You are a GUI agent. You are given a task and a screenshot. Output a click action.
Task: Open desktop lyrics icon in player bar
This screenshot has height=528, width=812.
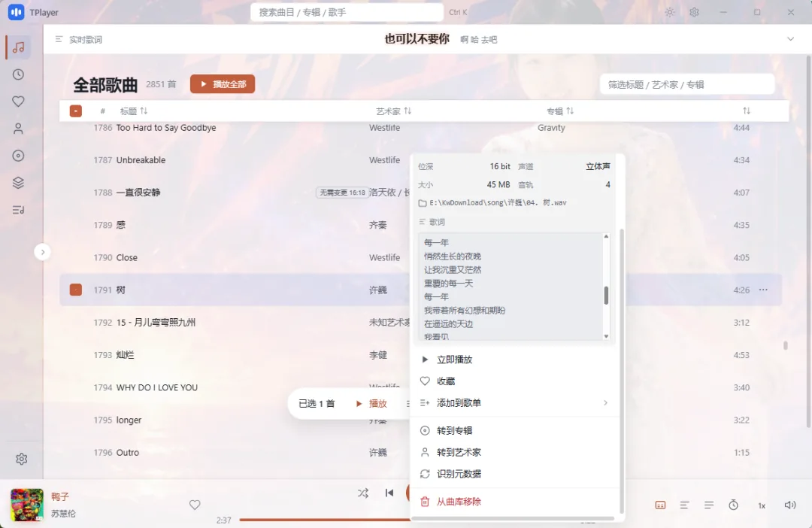pyautogui.click(x=660, y=505)
